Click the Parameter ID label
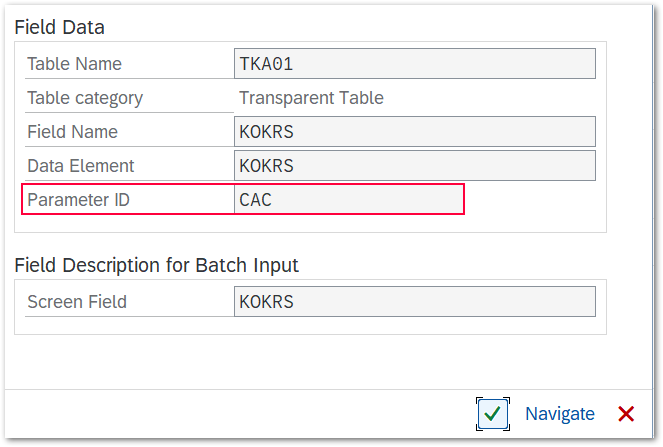 [78, 200]
